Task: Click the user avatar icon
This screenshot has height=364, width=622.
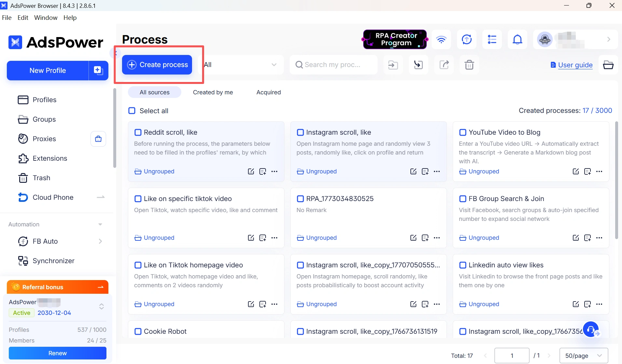Action: point(545,40)
